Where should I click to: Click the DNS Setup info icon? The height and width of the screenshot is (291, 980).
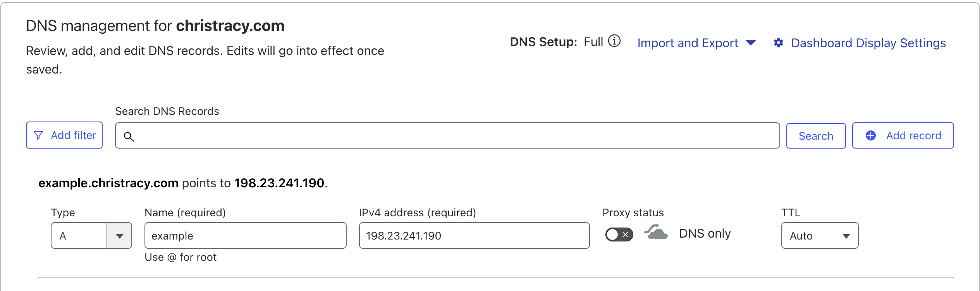[x=614, y=41]
